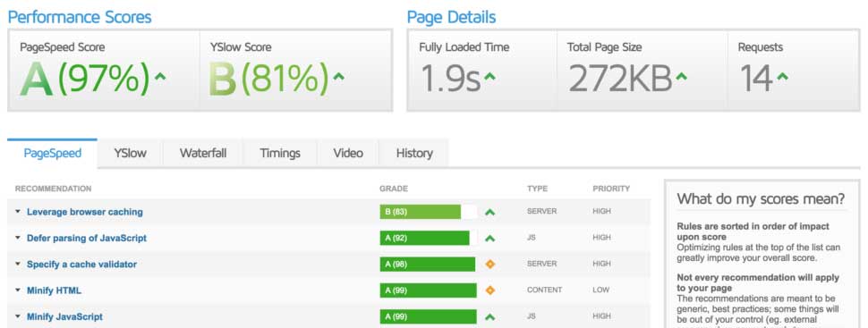The height and width of the screenshot is (328, 868).
Task: Switch to the History tab
Action: 414,153
